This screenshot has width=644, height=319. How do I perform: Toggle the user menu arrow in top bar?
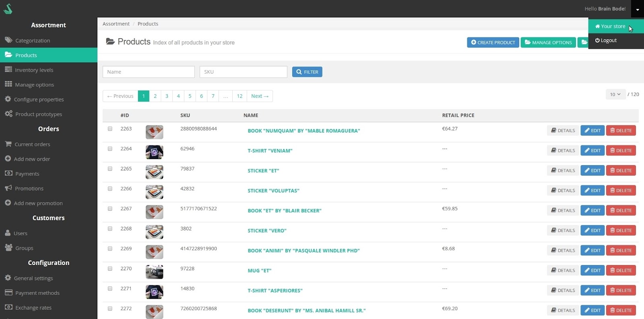(x=638, y=9)
